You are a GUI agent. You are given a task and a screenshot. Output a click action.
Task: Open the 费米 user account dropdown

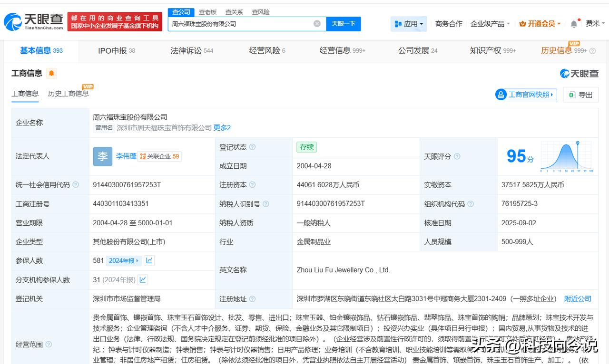tap(596, 23)
